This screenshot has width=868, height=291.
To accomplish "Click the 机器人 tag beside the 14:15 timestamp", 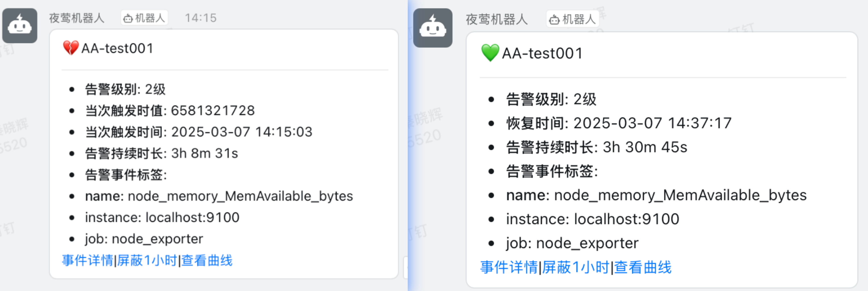I will pos(144,18).
